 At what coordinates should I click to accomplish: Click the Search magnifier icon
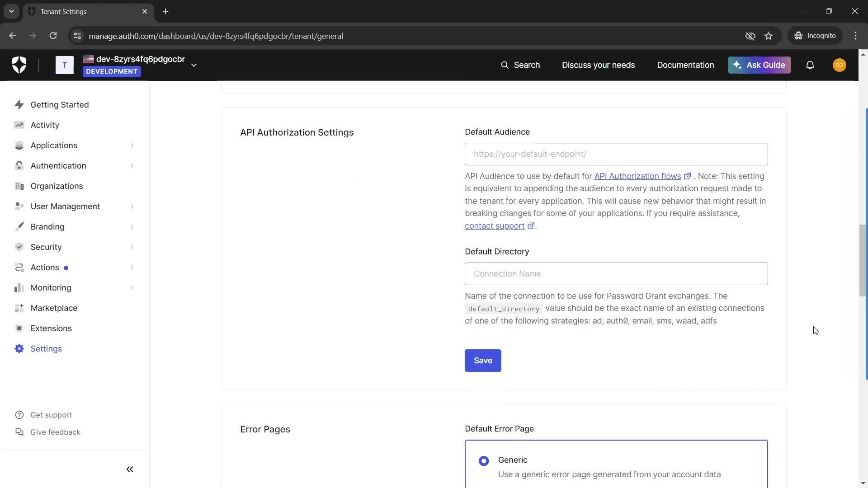point(505,65)
